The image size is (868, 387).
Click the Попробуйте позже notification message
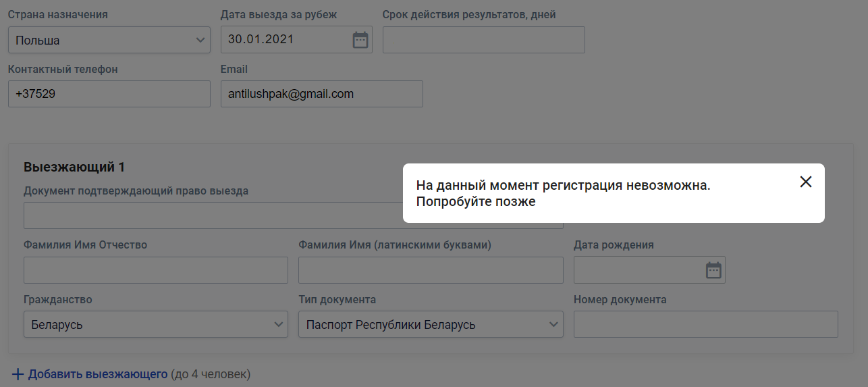point(476,201)
